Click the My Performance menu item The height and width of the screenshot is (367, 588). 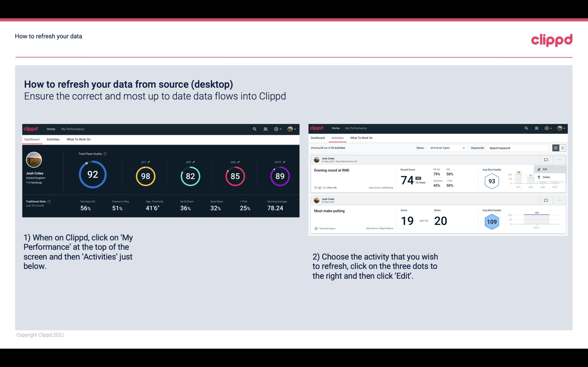[x=72, y=129]
